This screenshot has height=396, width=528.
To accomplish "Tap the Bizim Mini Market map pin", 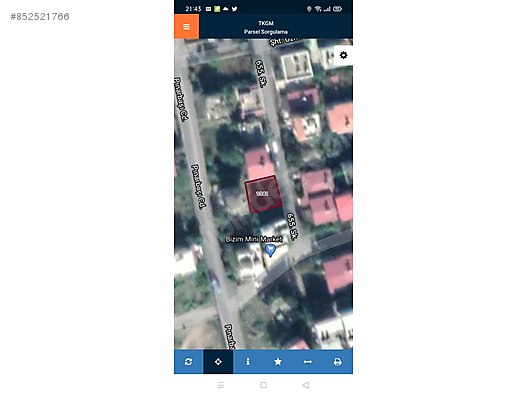I will coord(270,250).
